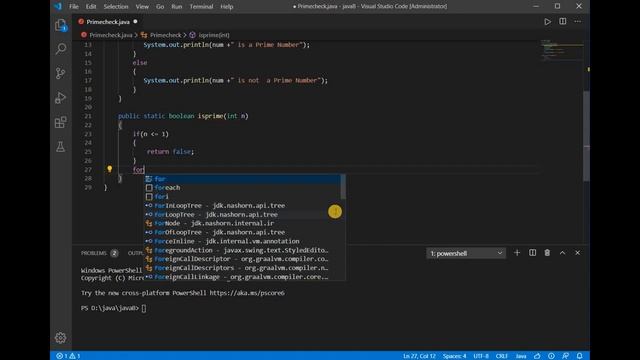This screenshot has width=640, height=360.
Task: Open the Manage gear settings icon
Action: 60,338
